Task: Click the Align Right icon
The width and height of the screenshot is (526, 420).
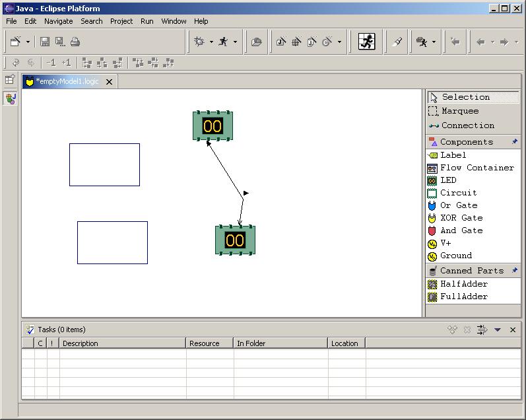Action: coord(117,63)
